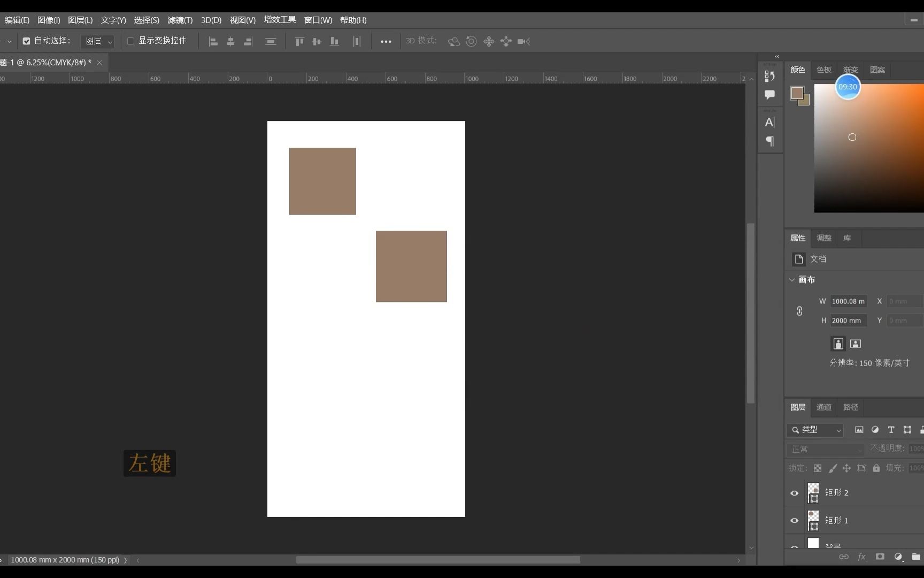Image resolution: width=924 pixels, height=578 pixels.
Task: Toggle link canvas width and height
Action: point(799,311)
